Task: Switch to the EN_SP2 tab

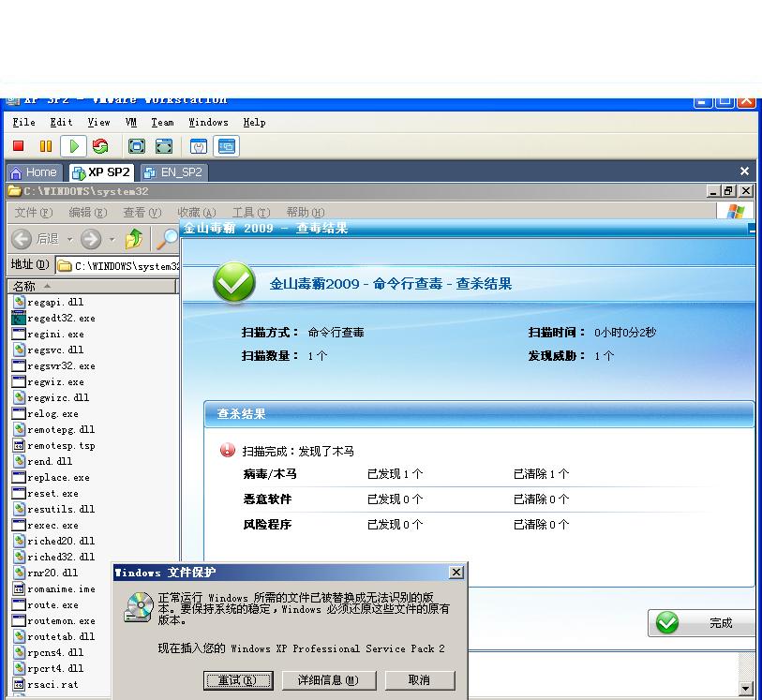Action: tap(174, 172)
